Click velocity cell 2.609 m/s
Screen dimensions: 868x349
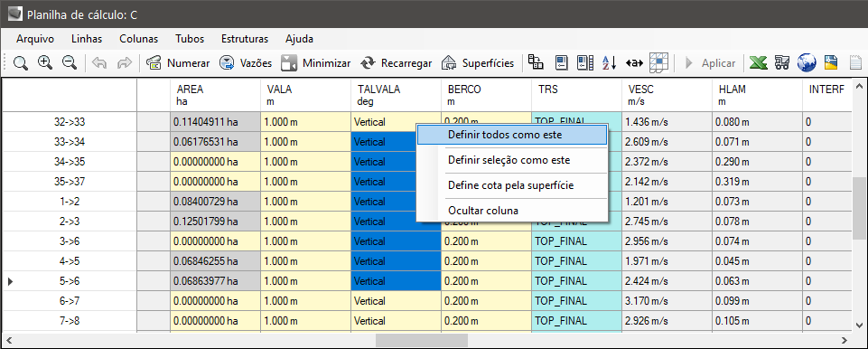point(667,142)
